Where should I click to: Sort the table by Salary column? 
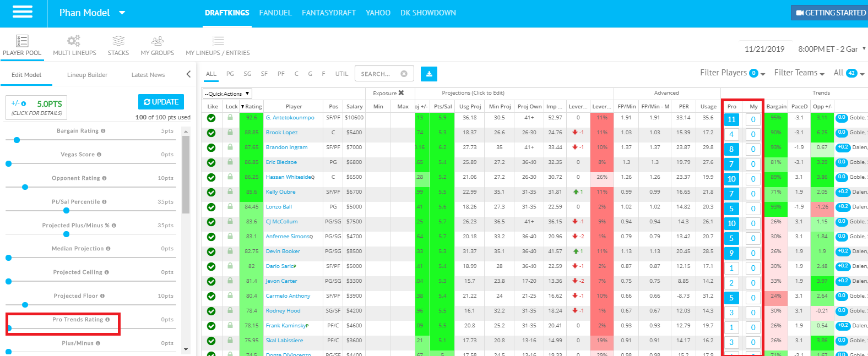[x=355, y=107]
